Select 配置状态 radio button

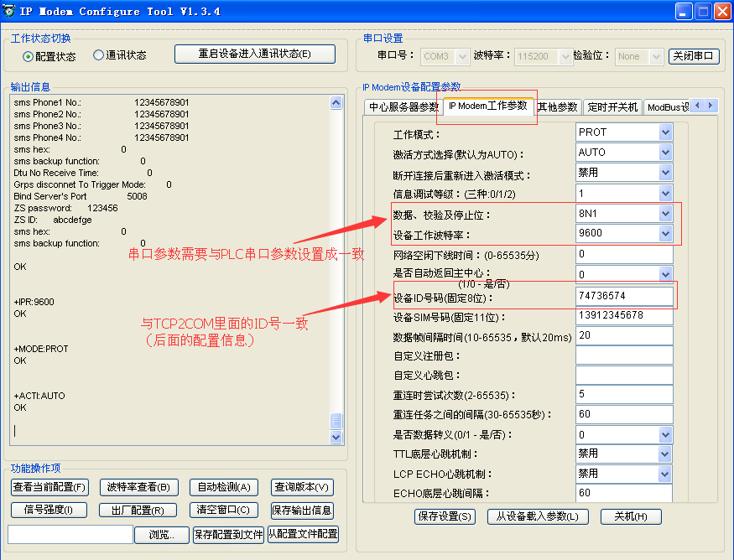(x=29, y=56)
